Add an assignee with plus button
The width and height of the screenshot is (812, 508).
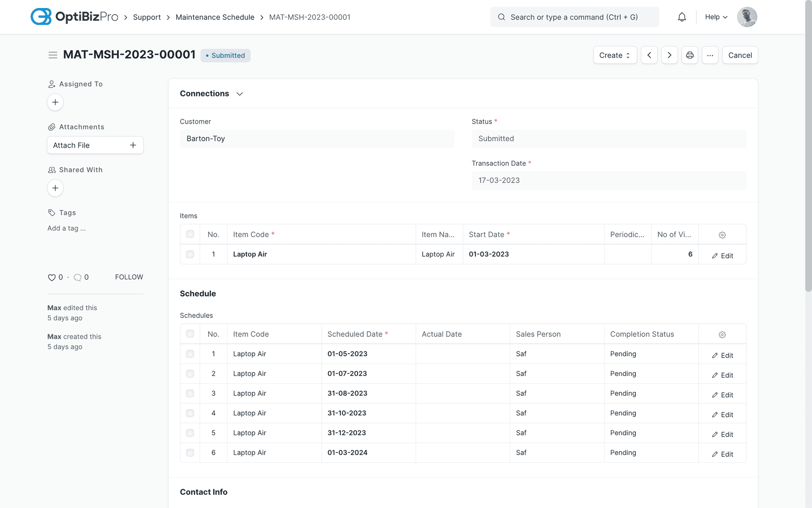(55, 102)
